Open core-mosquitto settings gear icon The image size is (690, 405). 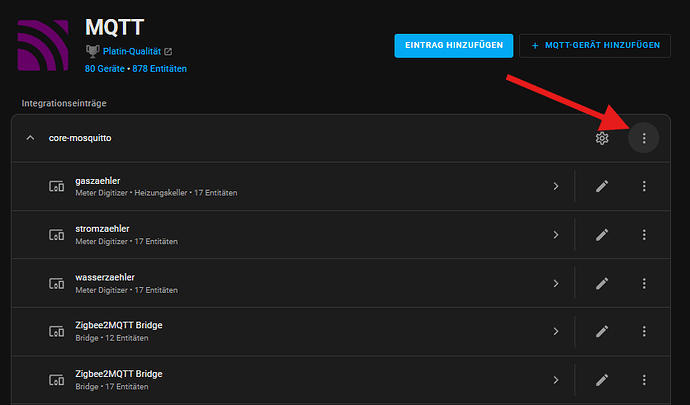point(602,138)
